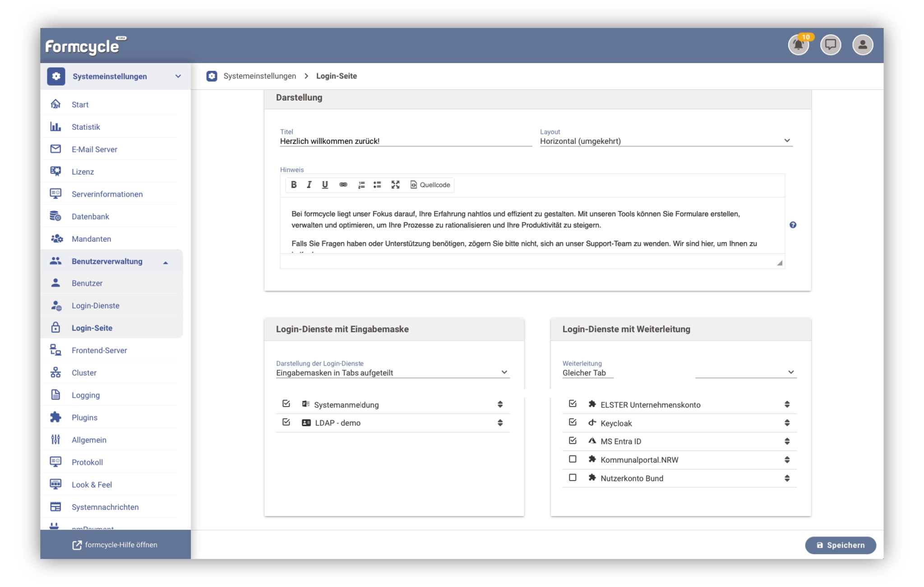This screenshot has height=587, width=924.
Task: Click into the Titel input field
Action: tap(406, 141)
